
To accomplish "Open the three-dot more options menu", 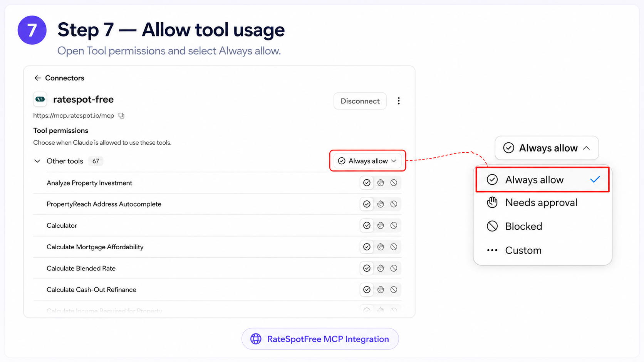I will click(x=399, y=101).
